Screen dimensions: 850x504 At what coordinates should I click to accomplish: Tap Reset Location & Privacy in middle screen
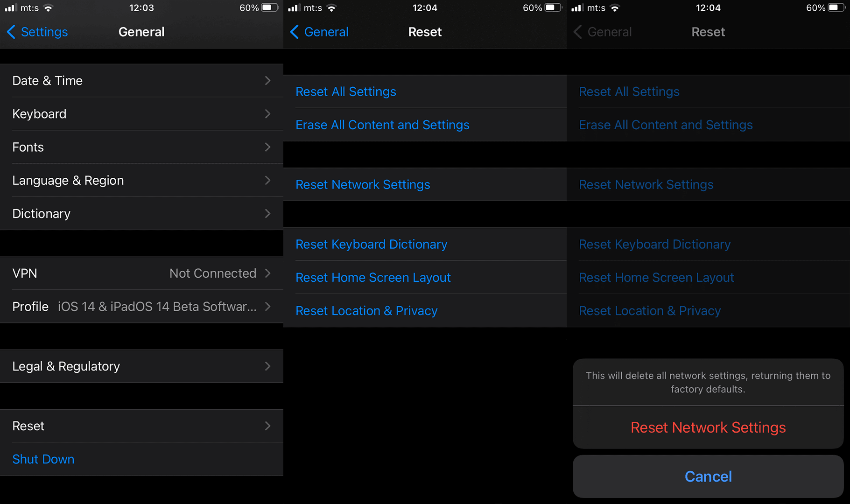pyautogui.click(x=425, y=310)
